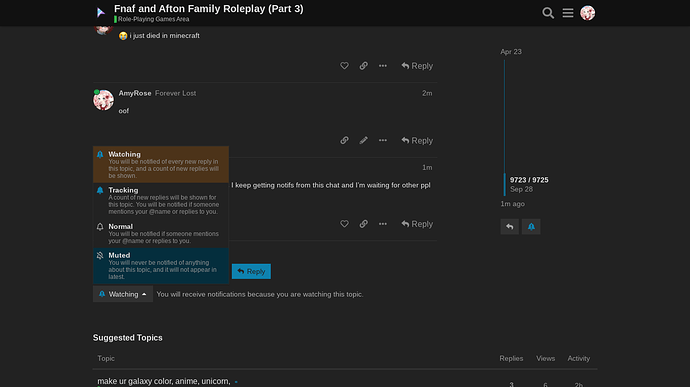Viewport: 690px width, 387px height.
Task: Click the blue Reply button
Action: 251,271
